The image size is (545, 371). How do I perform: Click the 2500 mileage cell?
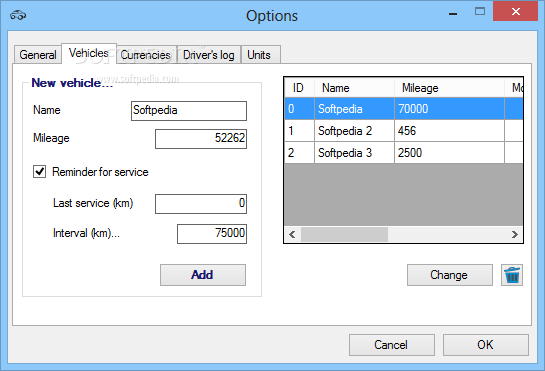[449, 153]
